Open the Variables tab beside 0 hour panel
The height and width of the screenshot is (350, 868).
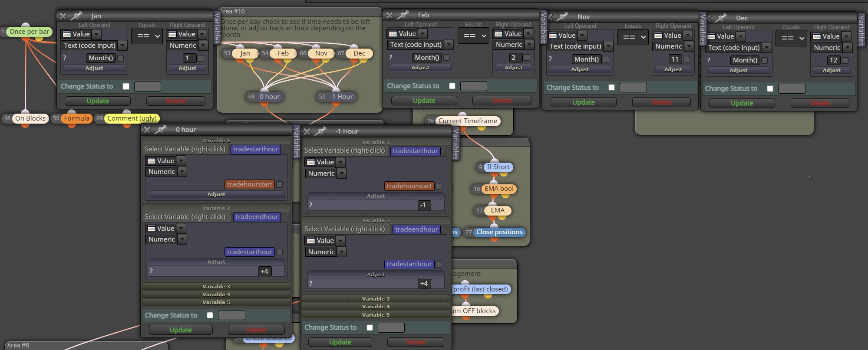point(296,142)
